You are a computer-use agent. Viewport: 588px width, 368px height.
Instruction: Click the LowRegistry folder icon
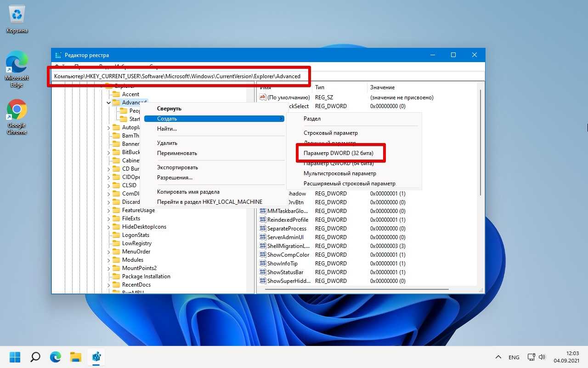click(116, 243)
